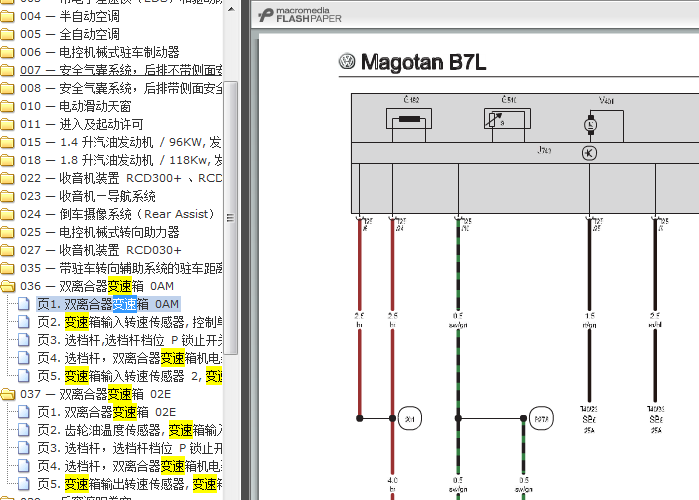699x500 pixels.
Task: Open 页4. 选档杆 page under 036
Action: (x=130, y=358)
